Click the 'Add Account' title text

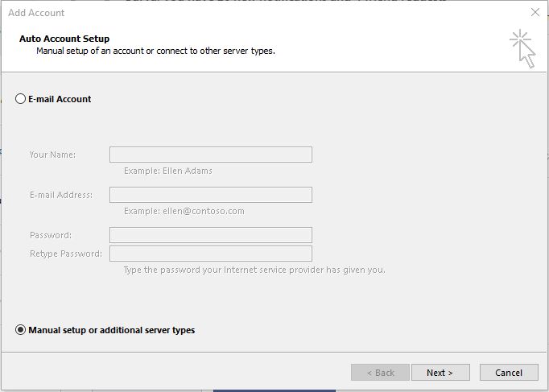(x=36, y=13)
